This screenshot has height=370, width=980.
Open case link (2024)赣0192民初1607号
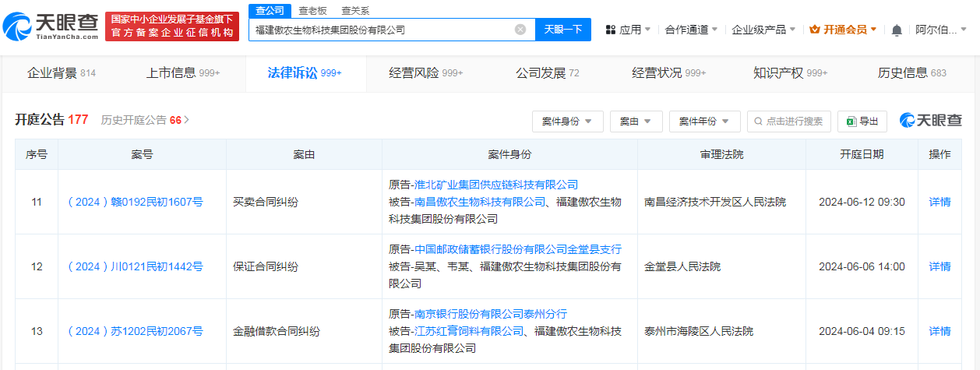click(x=136, y=202)
